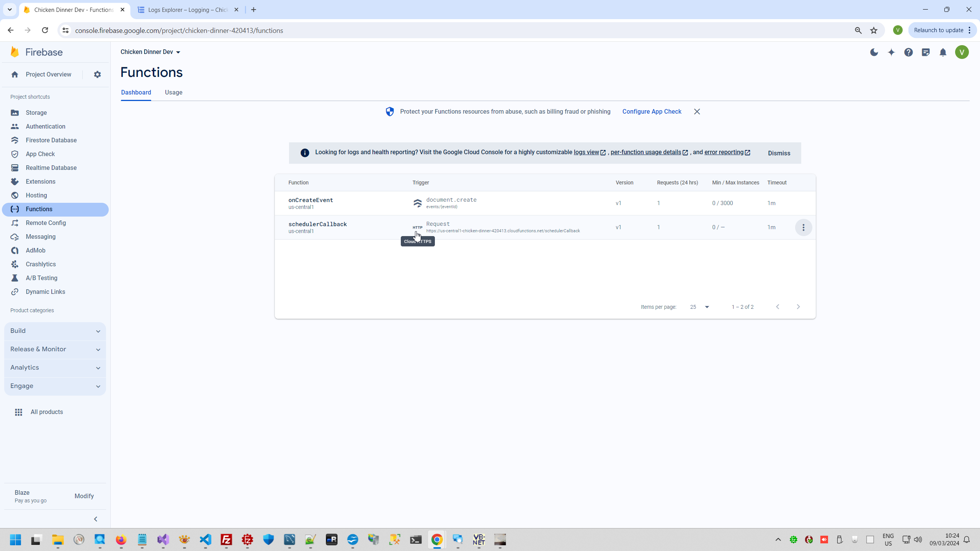This screenshot has width=980, height=551.
Task: Toggle dark mode moon icon
Action: coord(874,52)
